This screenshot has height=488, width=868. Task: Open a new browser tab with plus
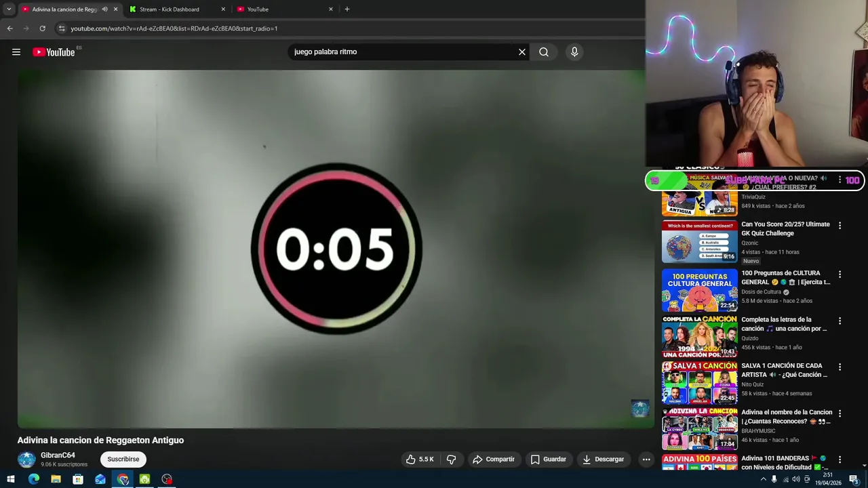[347, 9]
